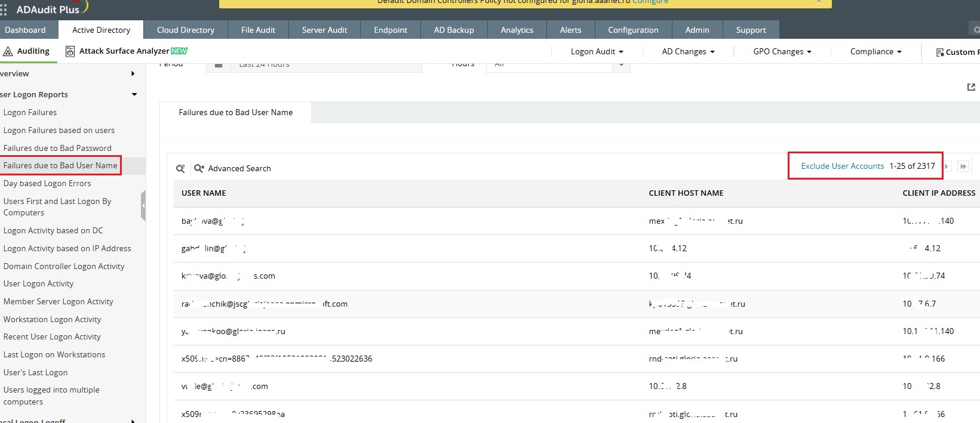Open the Support tab
This screenshot has height=423, width=980.
751,30
